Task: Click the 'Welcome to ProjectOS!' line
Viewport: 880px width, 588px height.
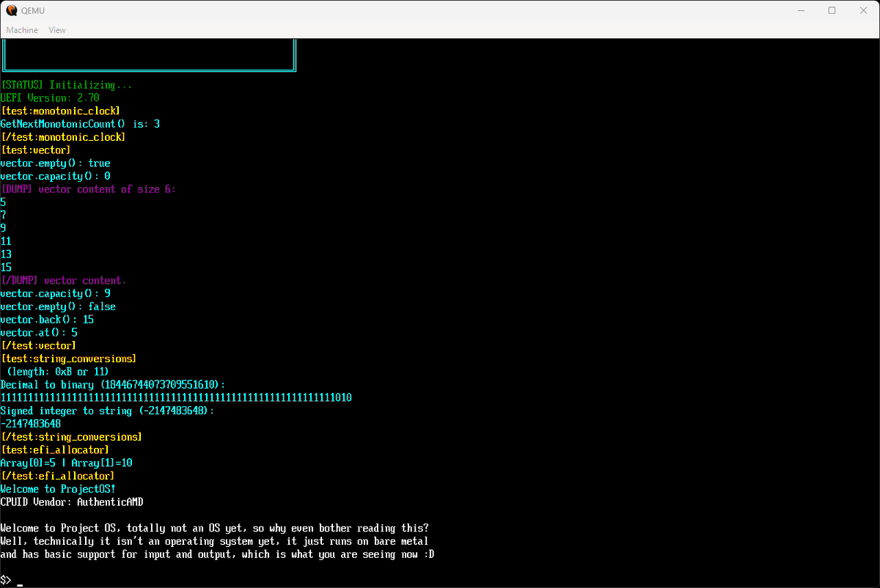Action: 58,489
